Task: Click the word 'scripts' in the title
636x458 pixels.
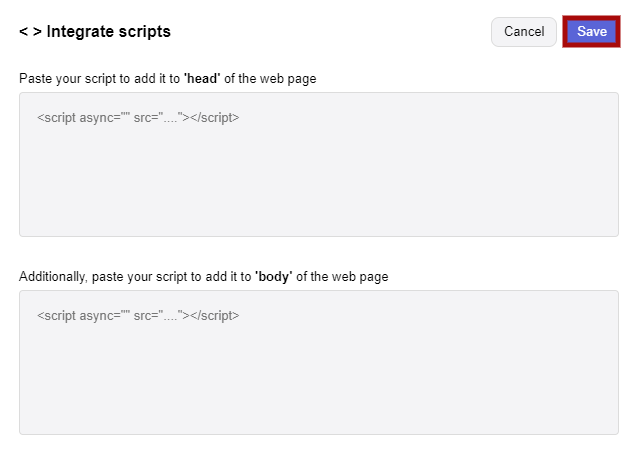Action: 144,32
